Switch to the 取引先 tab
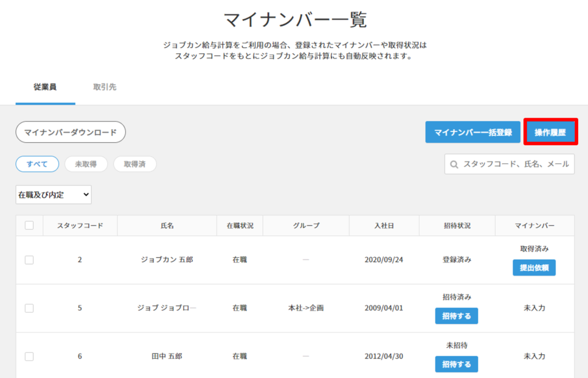This screenshot has height=378, width=588. (105, 87)
